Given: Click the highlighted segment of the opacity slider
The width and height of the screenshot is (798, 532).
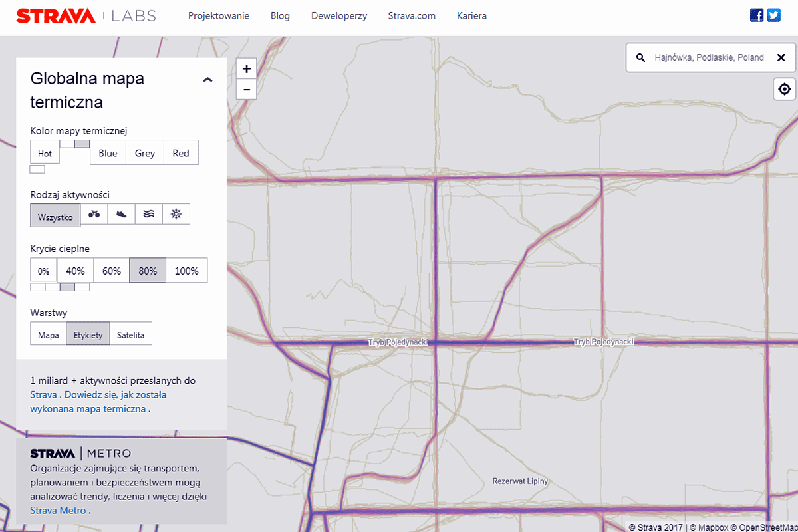Looking at the screenshot, I should [67, 287].
